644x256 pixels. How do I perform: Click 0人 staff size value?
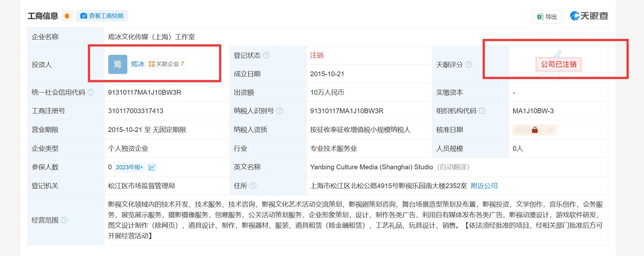point(518,149)
